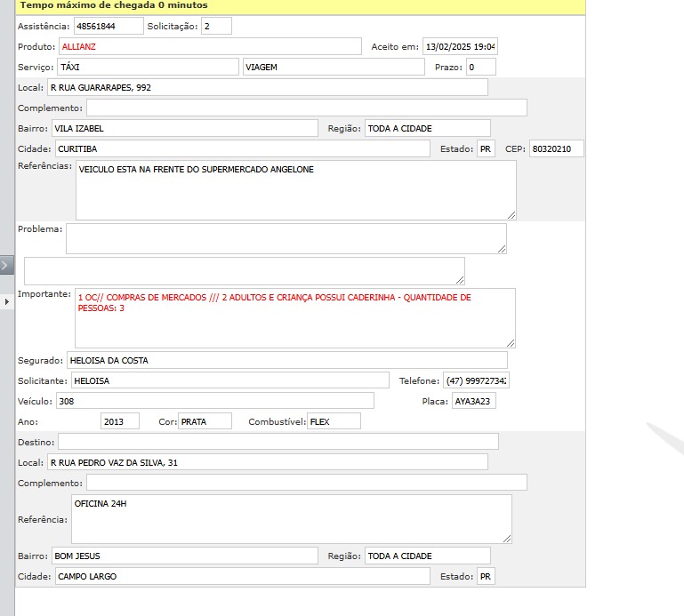Screen dimensions: 684x616
Task: Click the small black triangle arrow on left edge
Action: (7, 302)
